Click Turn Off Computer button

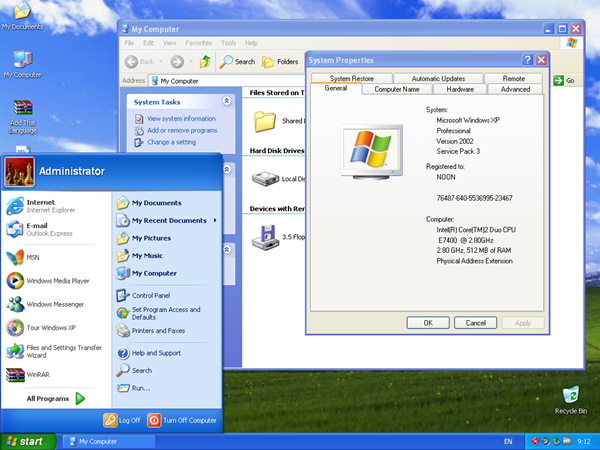(182, 420)
